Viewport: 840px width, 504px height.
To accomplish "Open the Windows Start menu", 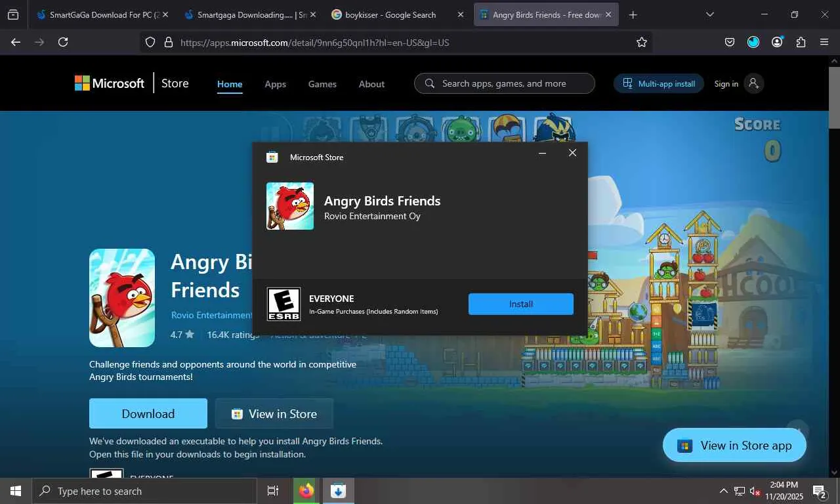I will point(15,491).
